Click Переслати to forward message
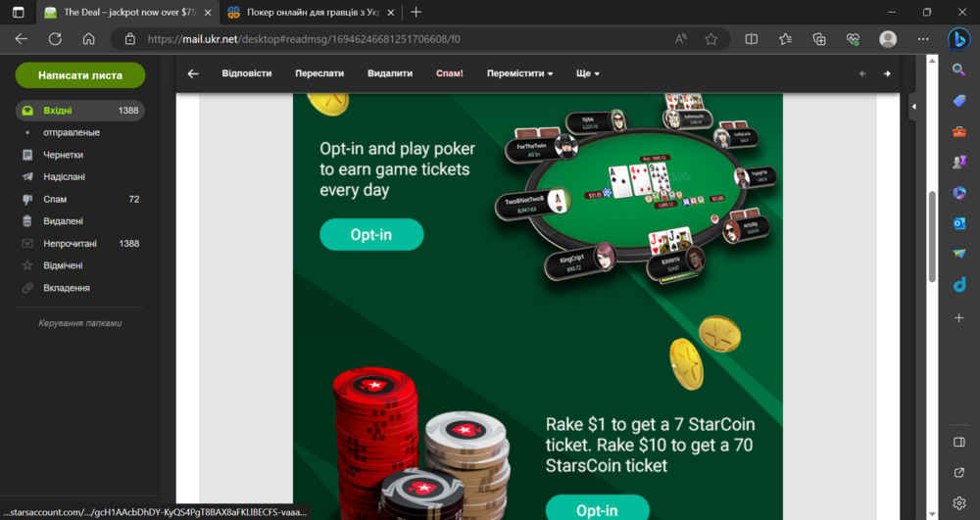This screenshot has width=980, height=520. tap(319, 73)
